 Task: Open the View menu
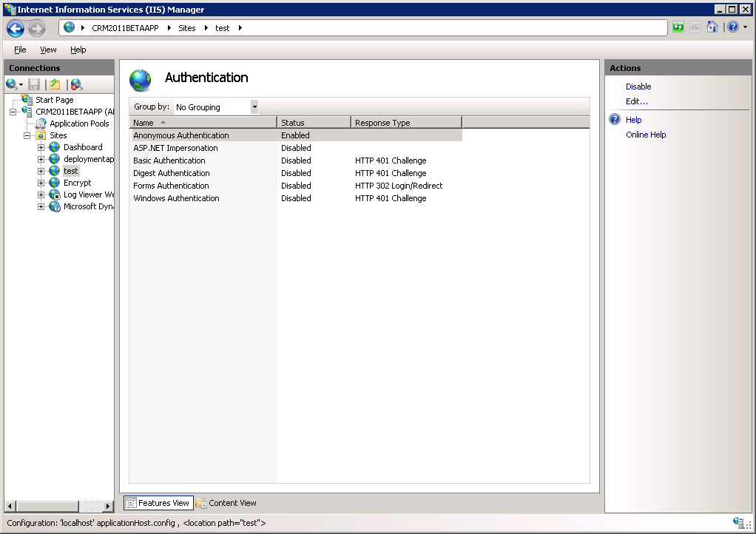[48, 50]
